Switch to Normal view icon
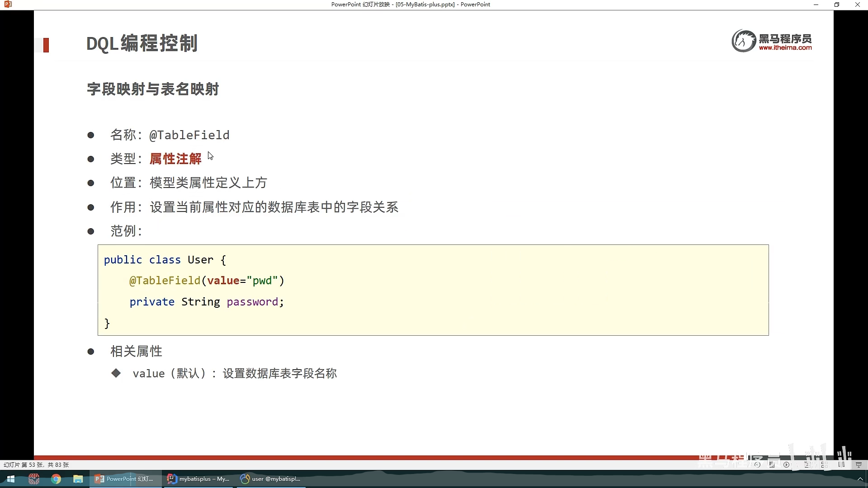This screenshot has width=868, height=488. click(807, 465)
